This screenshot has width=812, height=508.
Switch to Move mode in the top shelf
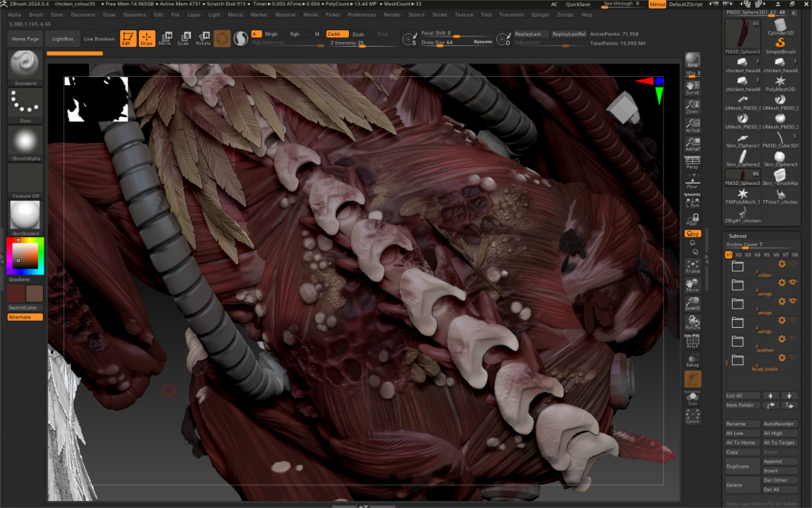coord(165,38)
